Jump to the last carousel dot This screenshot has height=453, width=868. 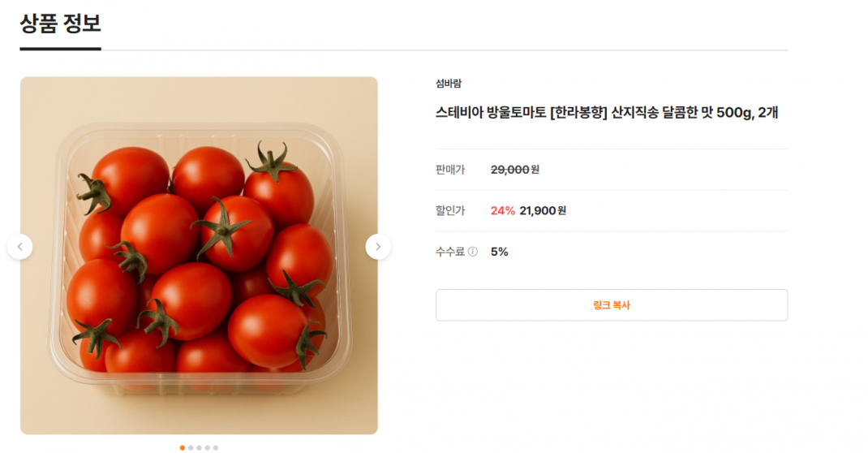click(216, 447)
